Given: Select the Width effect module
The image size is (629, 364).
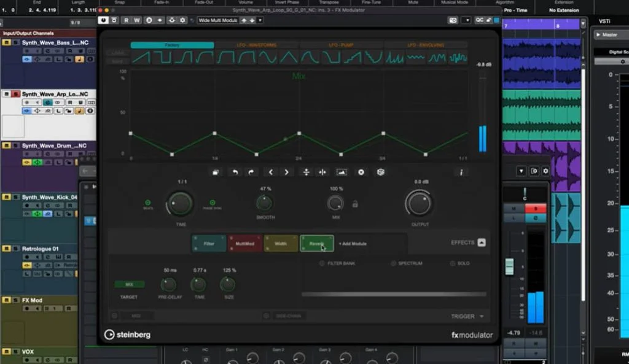Looking at the screenshot, I should (281, 243).
